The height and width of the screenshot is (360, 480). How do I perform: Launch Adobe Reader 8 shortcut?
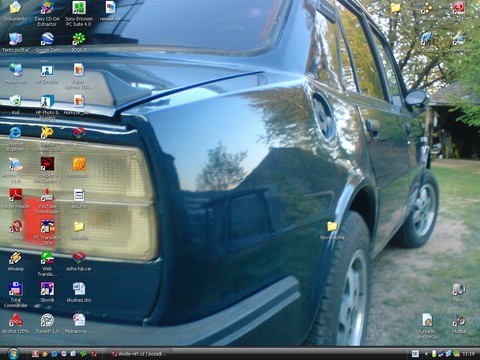tap(15, 201)
